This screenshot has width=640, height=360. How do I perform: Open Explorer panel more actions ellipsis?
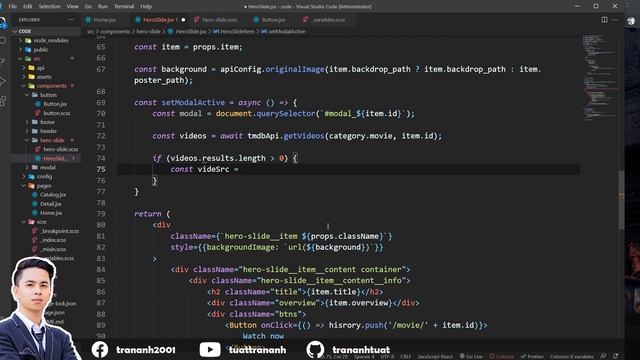71,20
